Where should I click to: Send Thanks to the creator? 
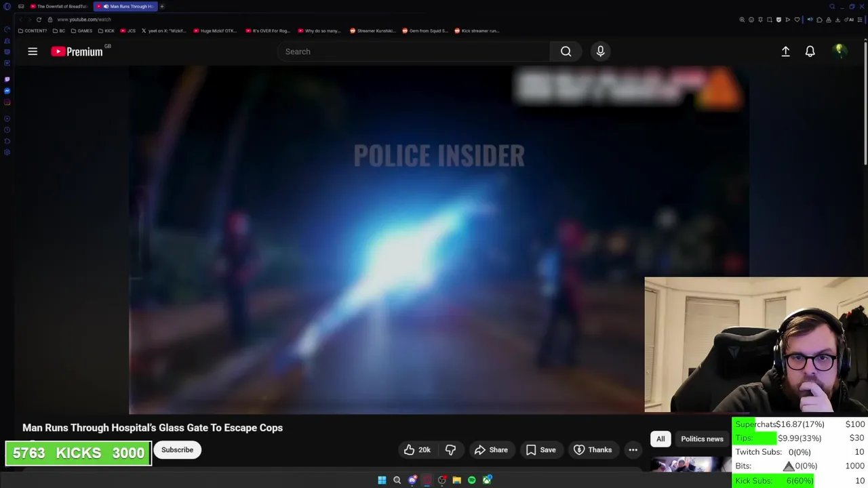tap(592, 450)
